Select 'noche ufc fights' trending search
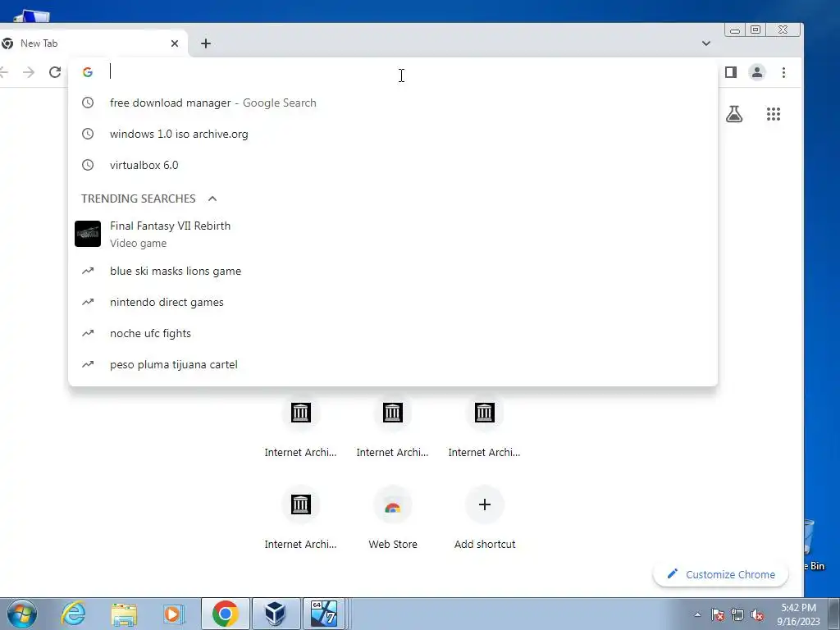Screen dimensions: 840x630 [393, 333]
